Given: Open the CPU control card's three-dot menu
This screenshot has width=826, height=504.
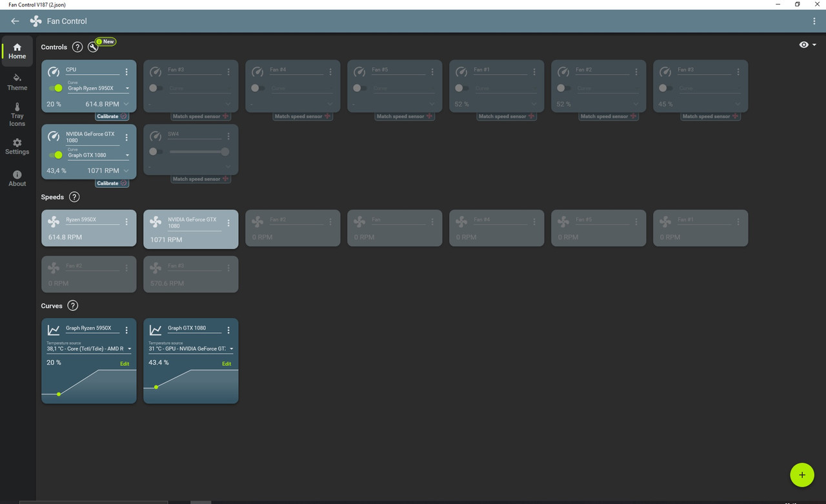Looking at the screenshot, I should click(x=126, y=72).
